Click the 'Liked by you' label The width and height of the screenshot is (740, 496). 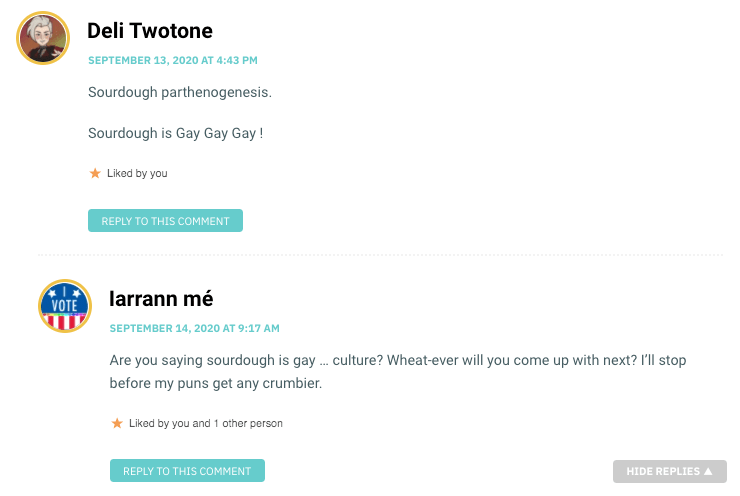(x=137, y=174)
